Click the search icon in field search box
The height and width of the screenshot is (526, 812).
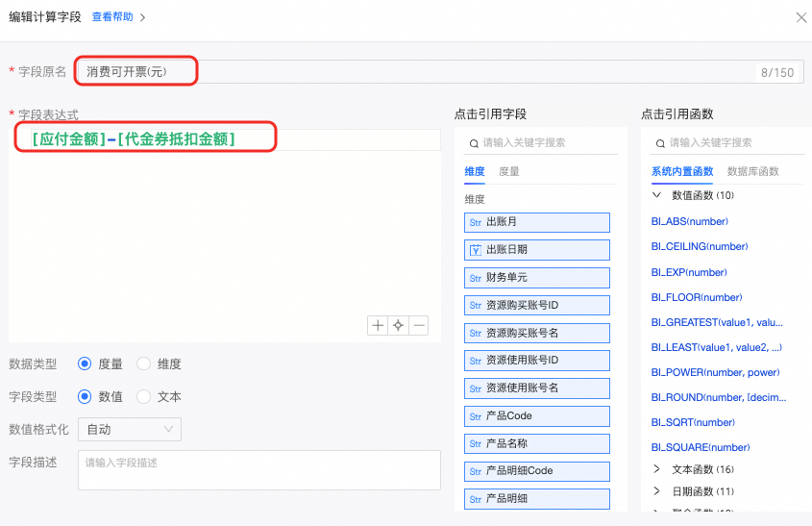[x=474, y=143]
